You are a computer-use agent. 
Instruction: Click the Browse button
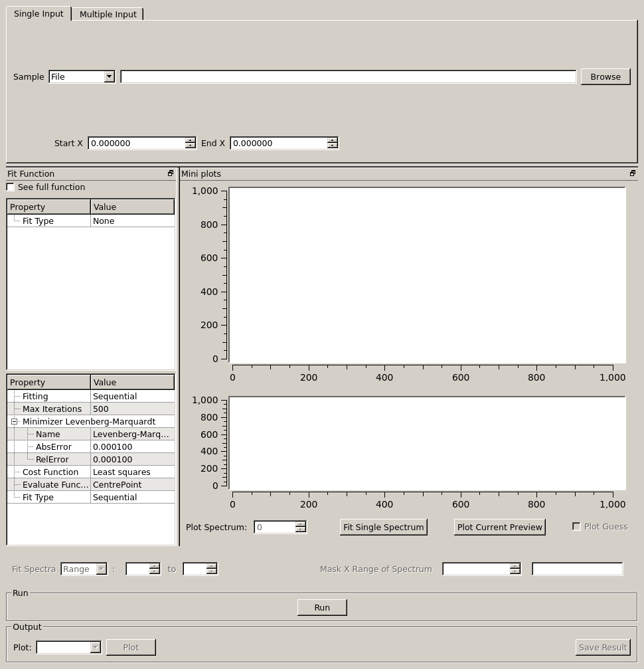(x=605, y=77)
